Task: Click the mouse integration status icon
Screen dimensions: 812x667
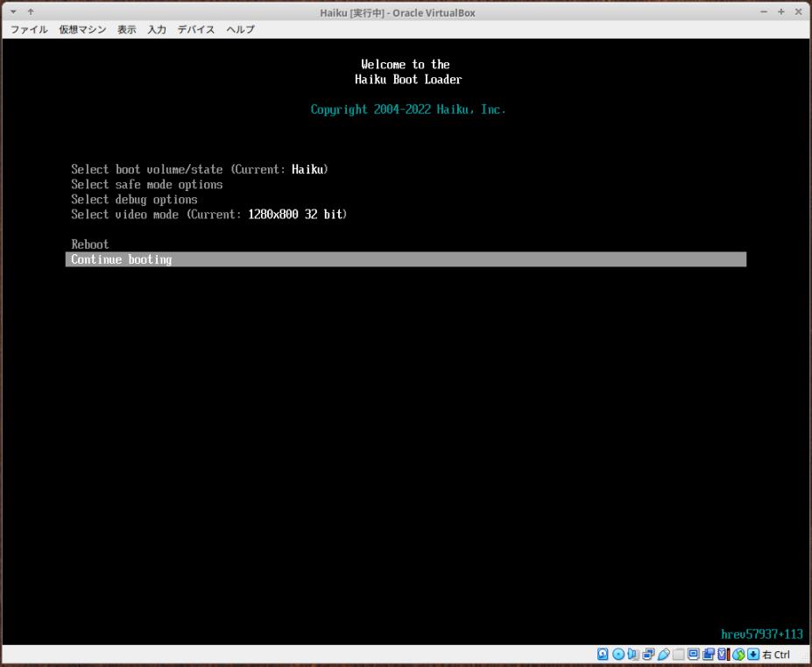Action: pyautogui.click(x=738, y=654)
